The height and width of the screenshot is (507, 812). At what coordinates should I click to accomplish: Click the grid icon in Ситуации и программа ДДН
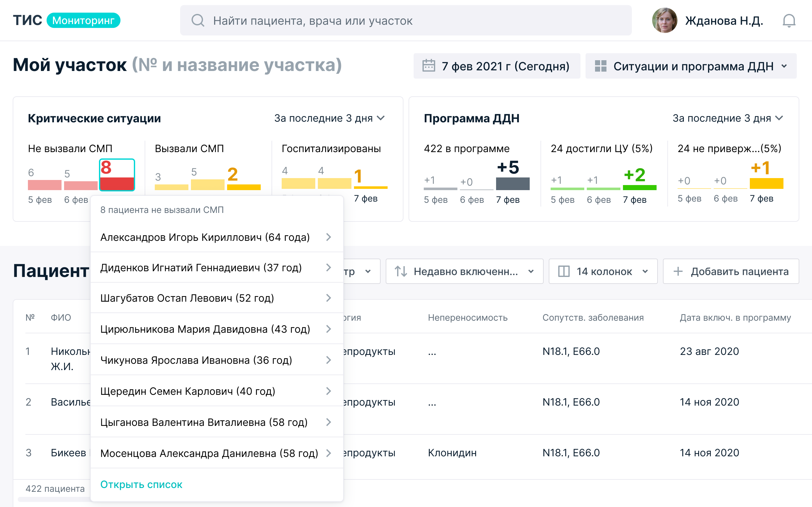click(x=600, y=66)
